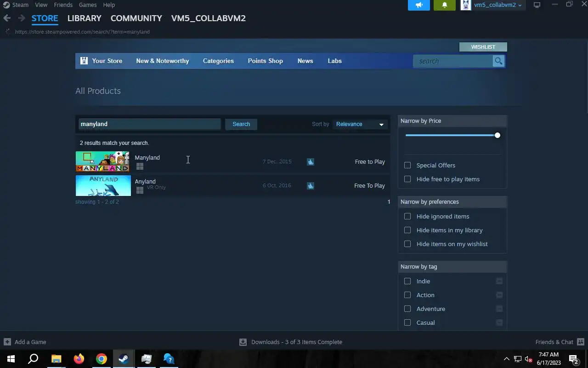Open the News link
The image size is (588, 368).
(x=305, y=61)
